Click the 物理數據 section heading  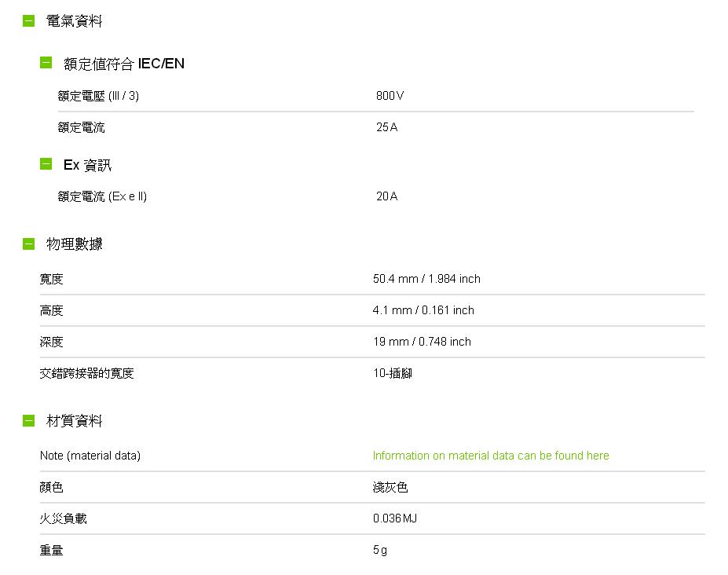74,244
